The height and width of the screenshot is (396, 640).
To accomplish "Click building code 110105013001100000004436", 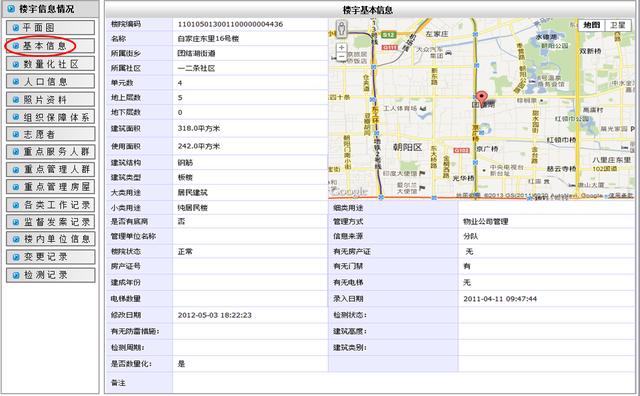I will [230, 24].
